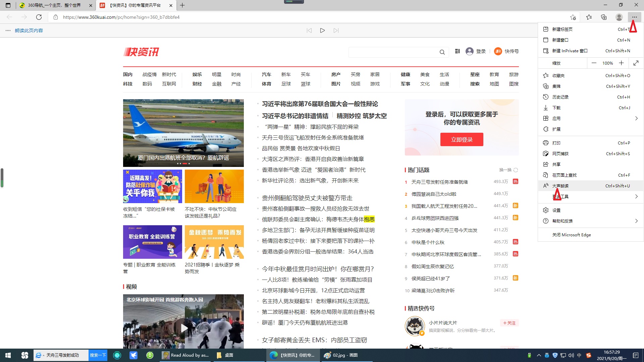Click the 厦门航班 airplane news image
644x362 pixels.
point(183,133)
